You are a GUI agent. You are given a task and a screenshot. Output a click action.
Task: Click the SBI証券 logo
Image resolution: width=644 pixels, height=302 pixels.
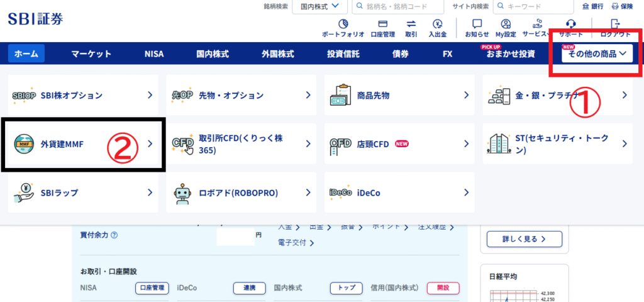(35, 19)
